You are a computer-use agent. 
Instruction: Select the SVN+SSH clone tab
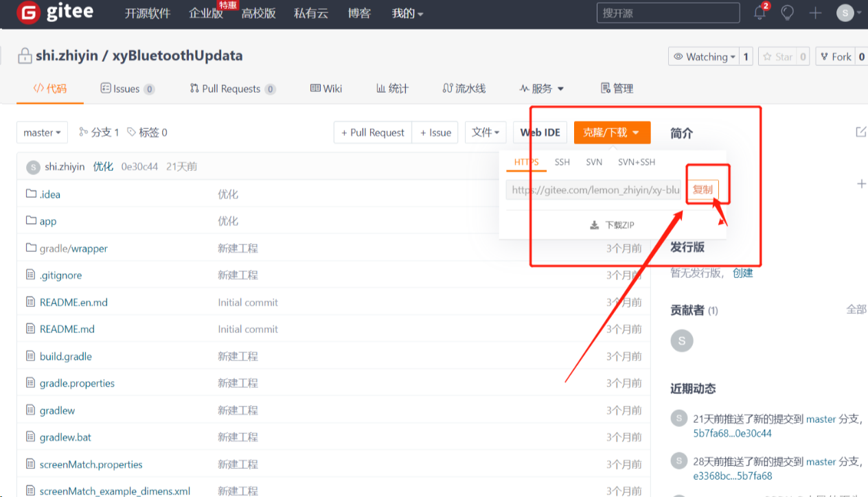pyautogui.click(x=637, y=162)
